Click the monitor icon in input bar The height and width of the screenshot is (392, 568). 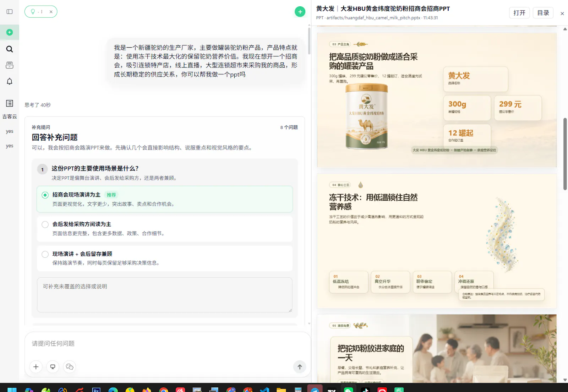pyautogui.click(x=53, y=367)
